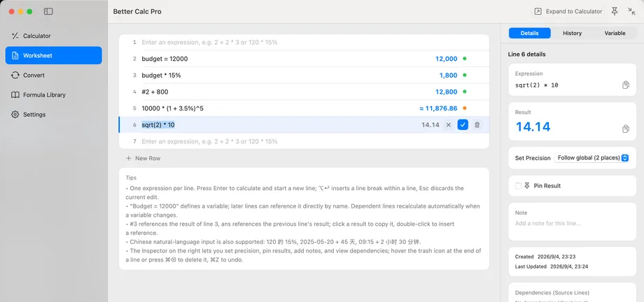This screenshot has width=644, height=302.
Task: Open the Set Precision dropdown
Action: point(591,158)
